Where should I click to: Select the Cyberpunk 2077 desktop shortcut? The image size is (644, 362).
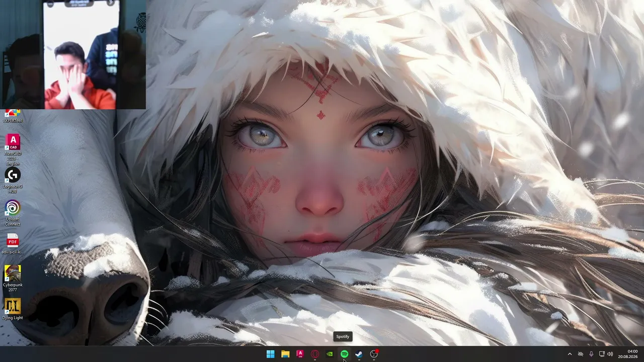(13, 279)
